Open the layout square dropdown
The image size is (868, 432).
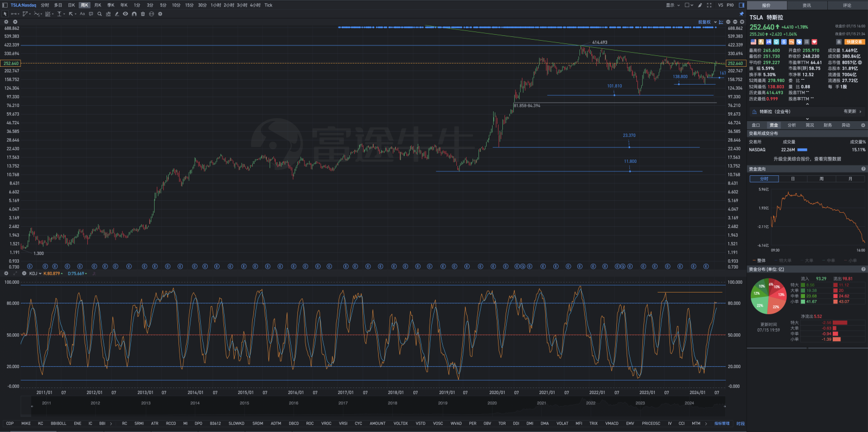click(689, 5)
